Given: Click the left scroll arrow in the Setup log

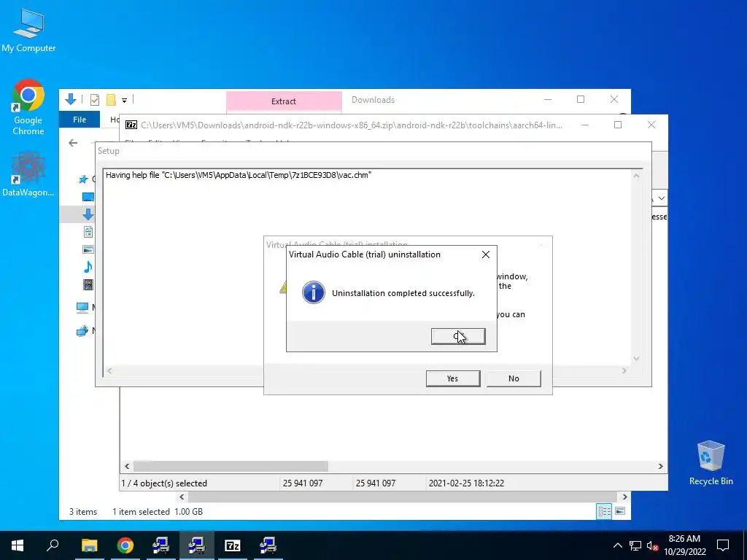Looking at the screenshot, I should 109,370.
